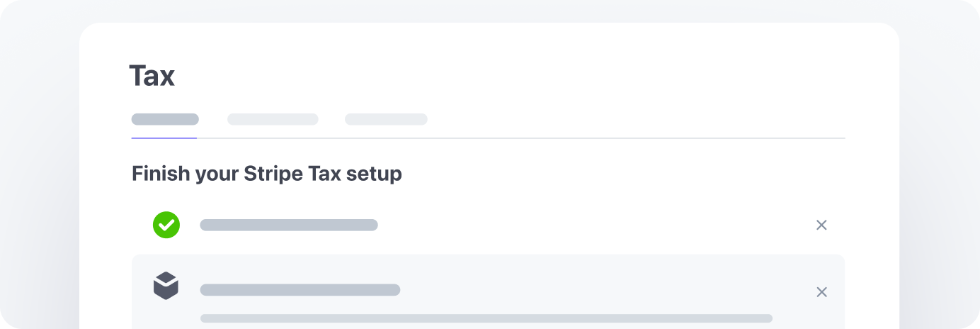
Task: Open the completed step title placeholder
Action: tap(289, 225)
